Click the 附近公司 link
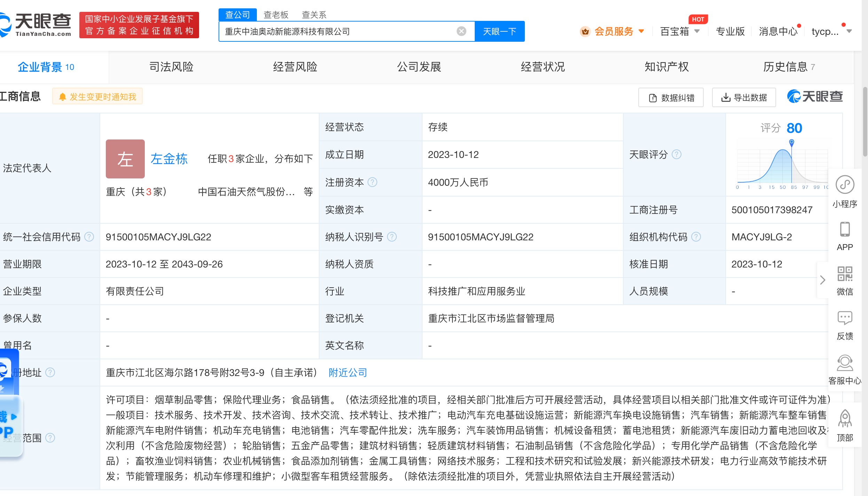868x496 pixels. 348,373
